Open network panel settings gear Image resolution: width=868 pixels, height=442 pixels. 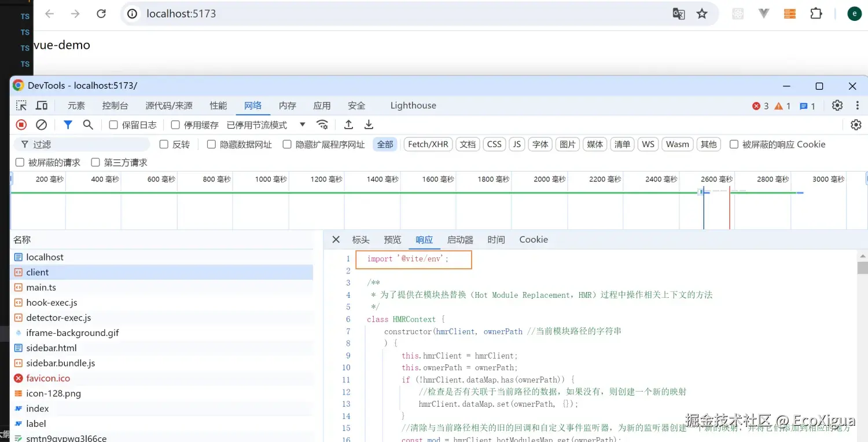tap(856, 125)
